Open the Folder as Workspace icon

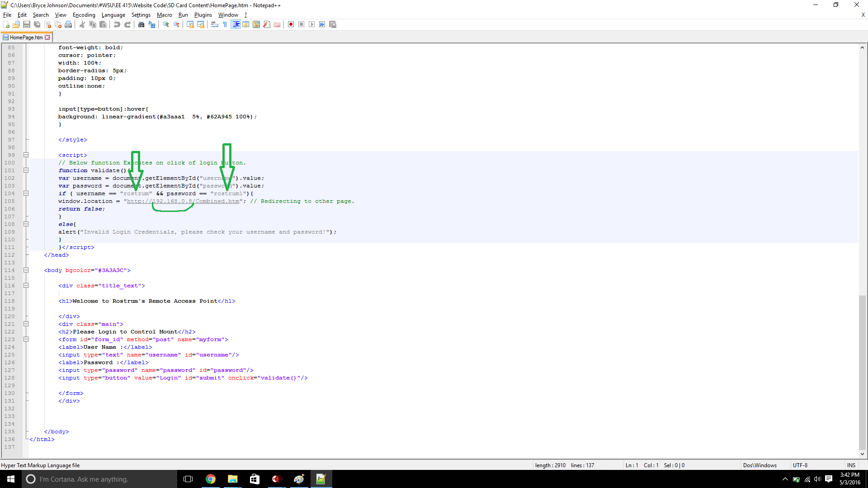(x=277, y=24)
